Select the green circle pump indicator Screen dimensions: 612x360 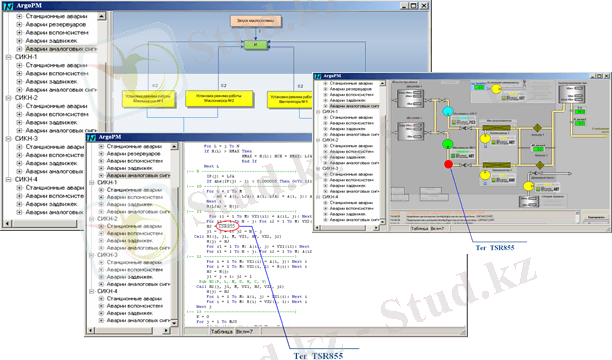(x=448, y=144)
